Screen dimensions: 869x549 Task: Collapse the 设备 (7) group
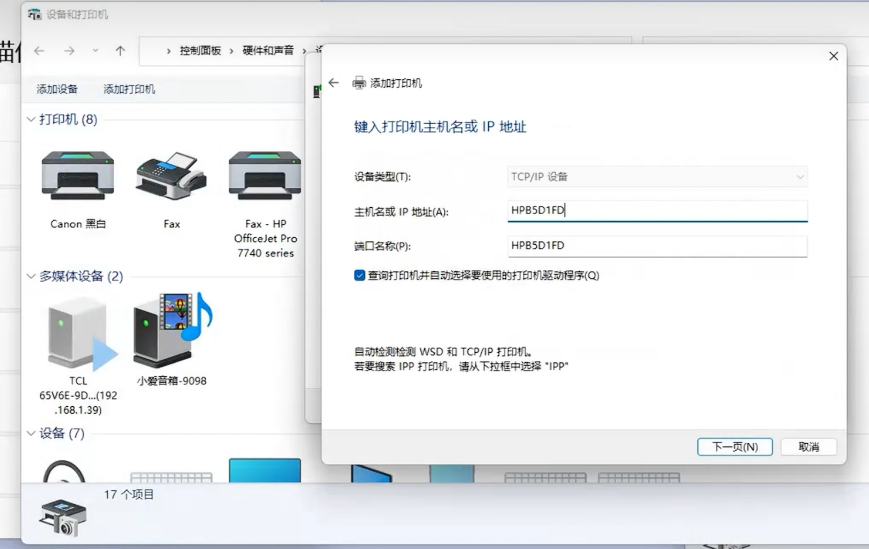point(31,433)
